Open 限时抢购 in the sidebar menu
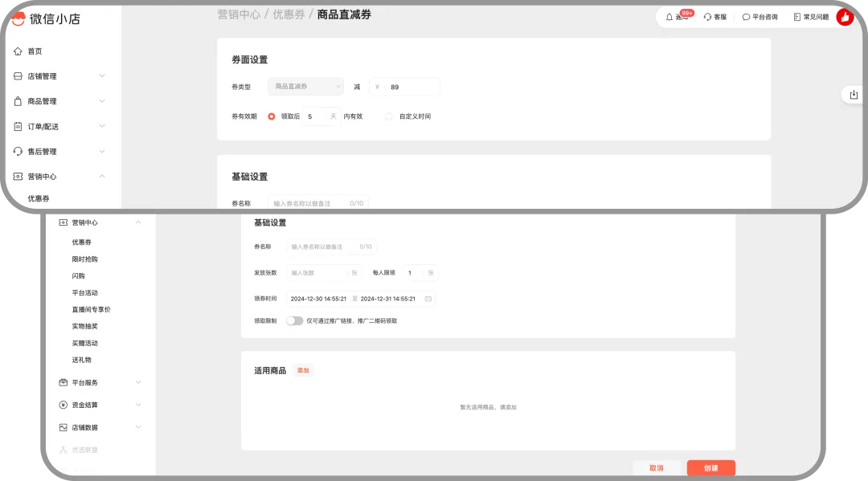The height and width of the screenshot is (481, 868). (84, 259)
